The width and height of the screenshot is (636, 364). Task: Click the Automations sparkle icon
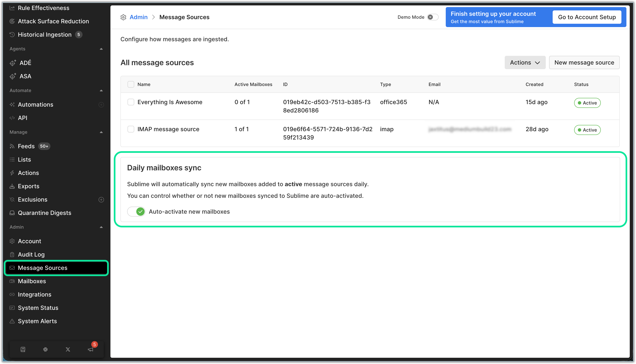(12, 105)
